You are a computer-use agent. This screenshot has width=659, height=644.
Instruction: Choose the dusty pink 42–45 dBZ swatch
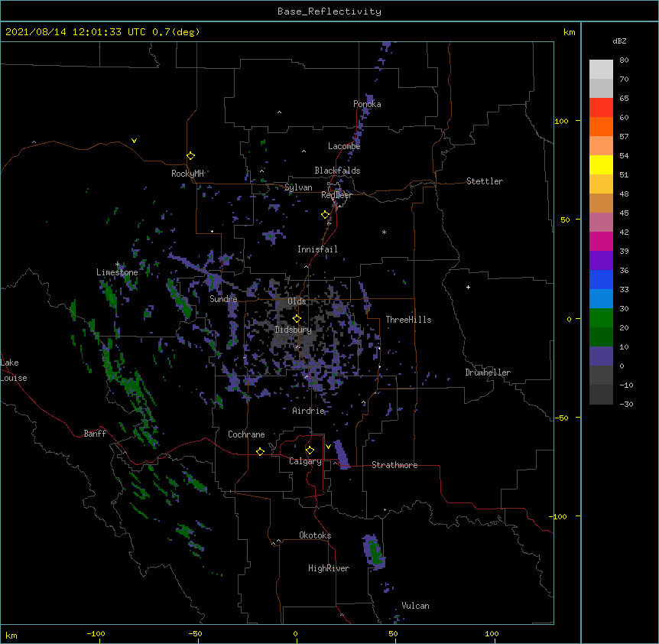tap(601, 222)
